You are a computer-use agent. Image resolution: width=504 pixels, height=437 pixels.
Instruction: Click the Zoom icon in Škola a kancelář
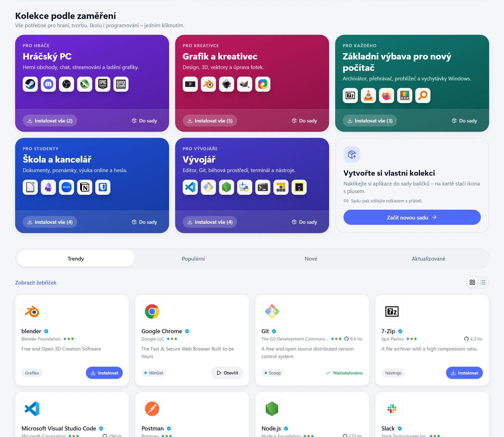tap(67, 187)
